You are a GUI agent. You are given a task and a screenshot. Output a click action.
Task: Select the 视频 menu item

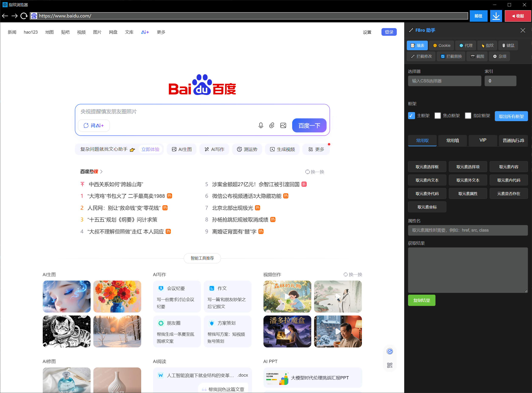(x=81, y=32)
